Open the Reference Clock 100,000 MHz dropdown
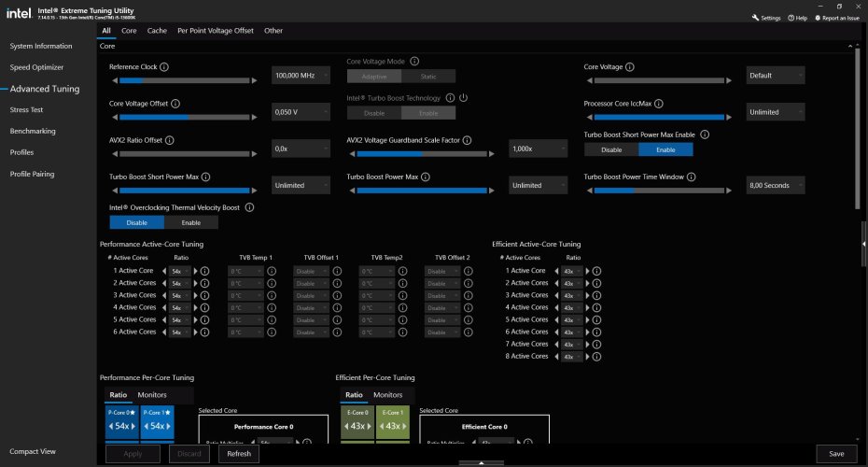The image size is (868, 467). coord(301,76)
